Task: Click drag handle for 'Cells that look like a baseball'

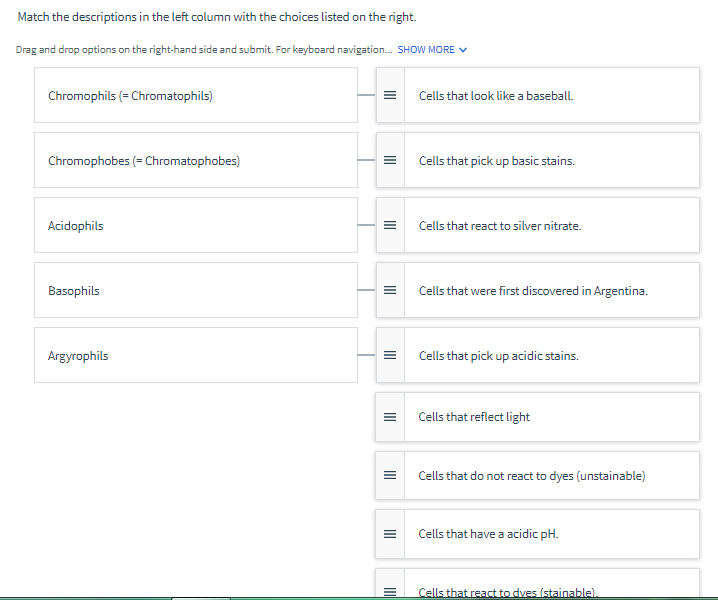Action: point(390,95)
